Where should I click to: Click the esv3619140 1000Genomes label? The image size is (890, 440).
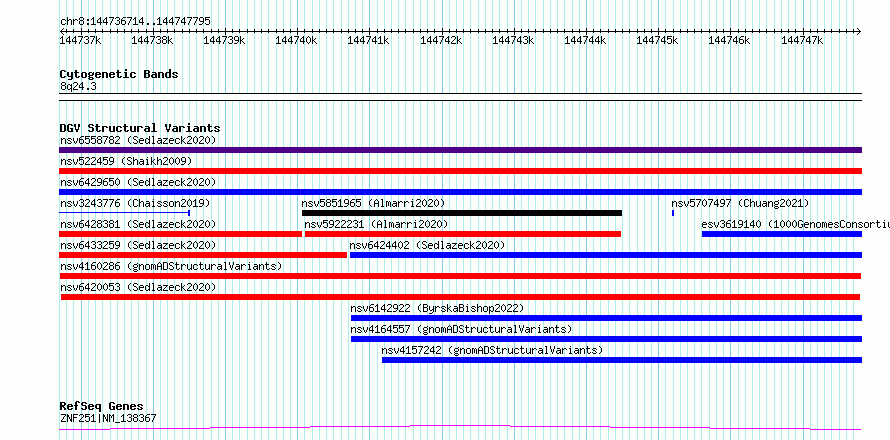point(795,224)
